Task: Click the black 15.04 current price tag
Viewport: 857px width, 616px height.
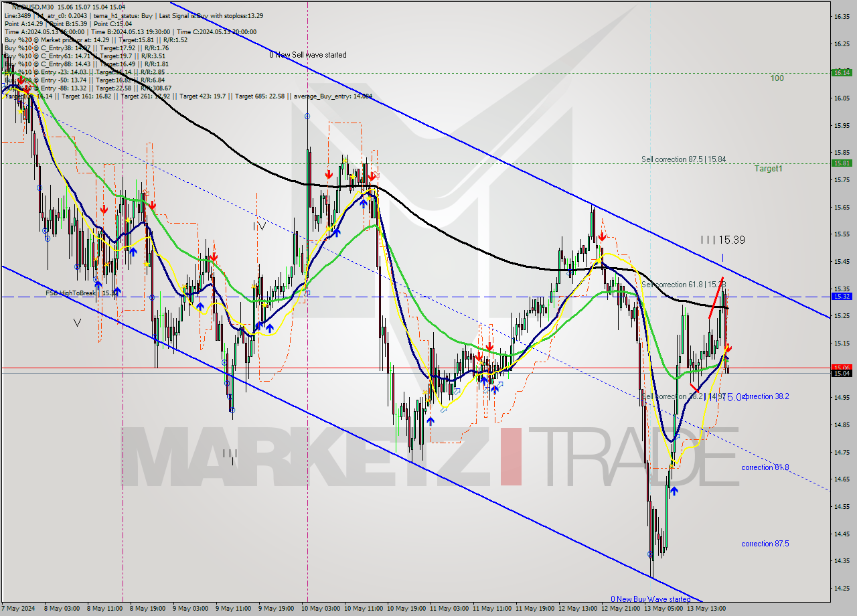Action: pos(841,373)
